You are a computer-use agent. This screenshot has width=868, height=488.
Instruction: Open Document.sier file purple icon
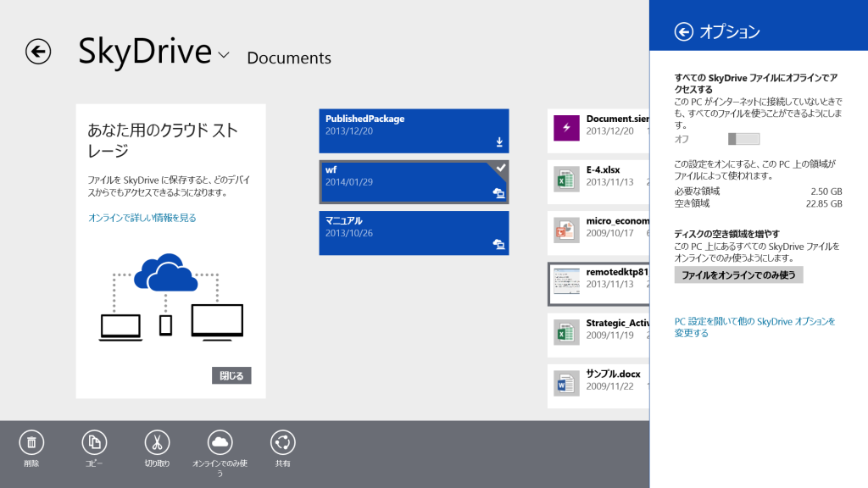[x=566, y=128]
